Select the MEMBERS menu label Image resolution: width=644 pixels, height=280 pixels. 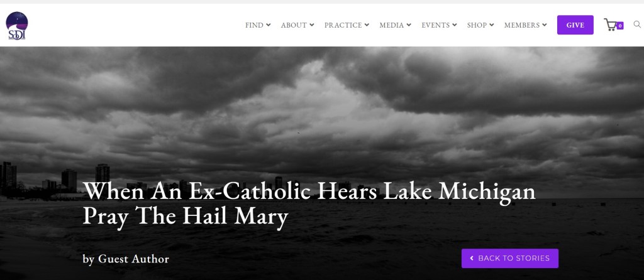[x=521, y=25]
